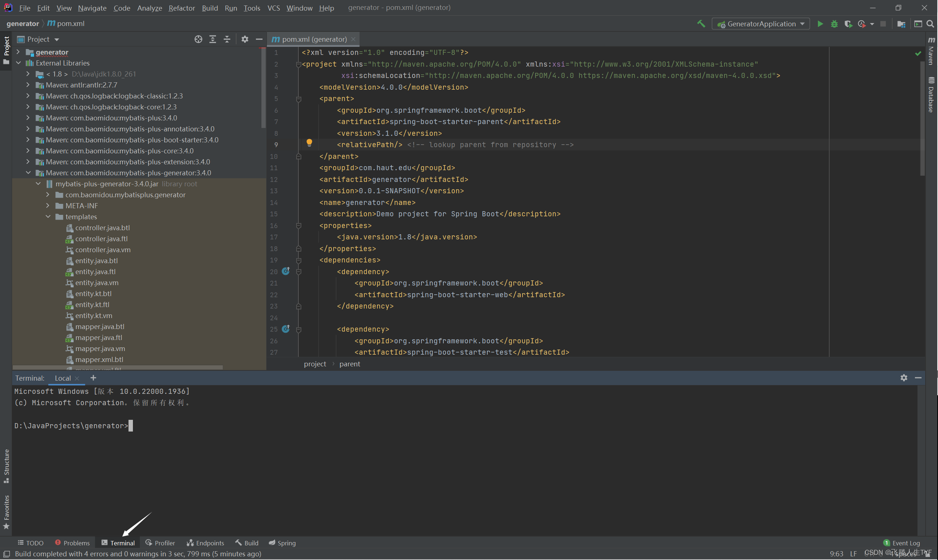Viewport: 938px width, 560px height.
Task: Run with Coverage using the shield icon
Action: (x=849, y=23)
